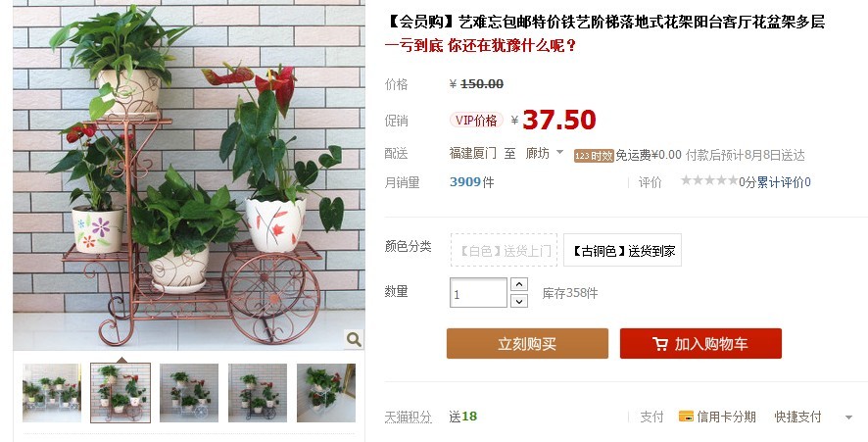868x442 pixels.
Task: Select the last product thumbnail
Action: coord(326,393)
